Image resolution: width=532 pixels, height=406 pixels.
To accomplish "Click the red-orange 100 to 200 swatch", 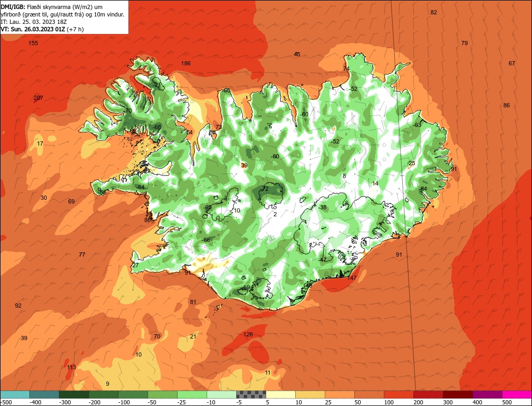I will 398,394.
